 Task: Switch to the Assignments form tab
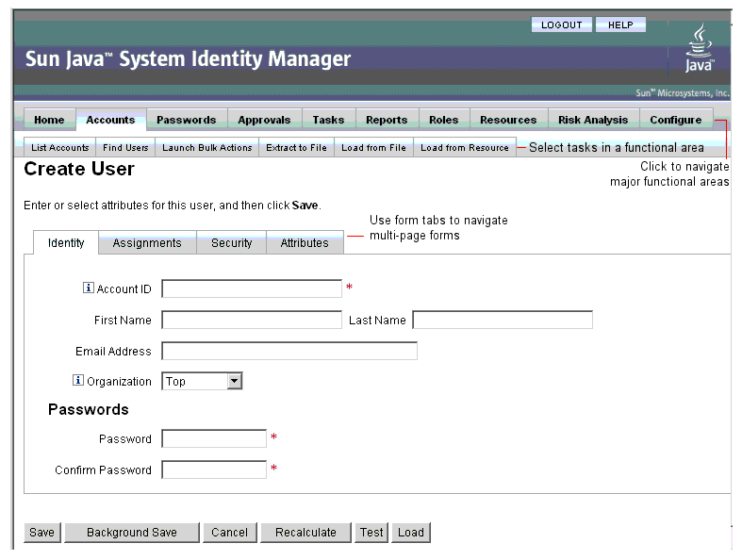tap(147, 243)
